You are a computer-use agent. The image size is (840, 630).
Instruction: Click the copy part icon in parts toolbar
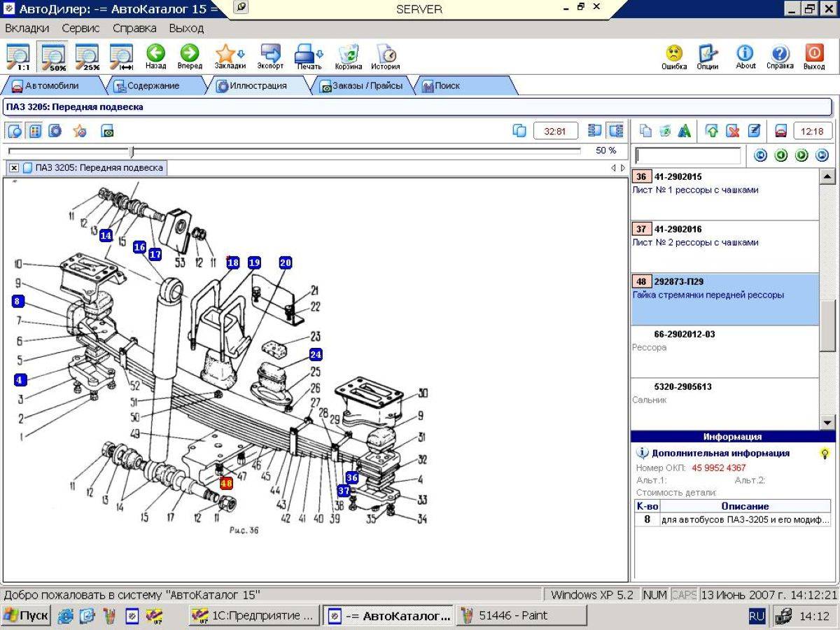tap(645, 131)
